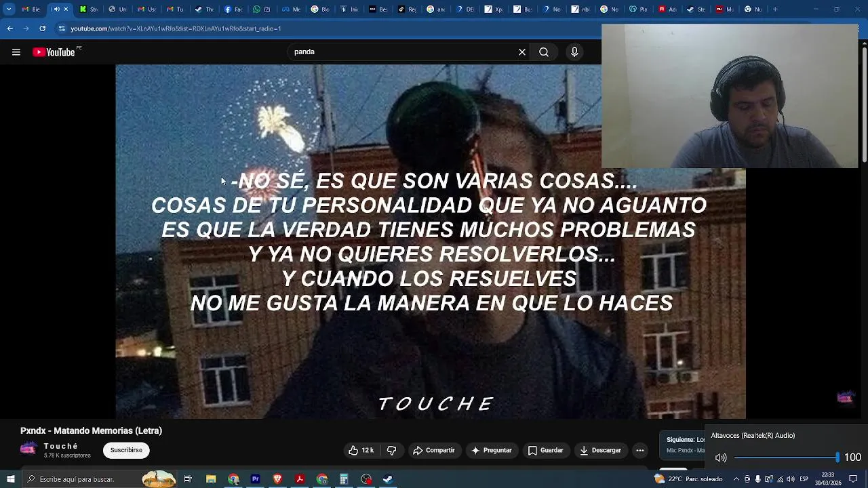
Task: Open the Windows Start menu
Action: (10, 479)
